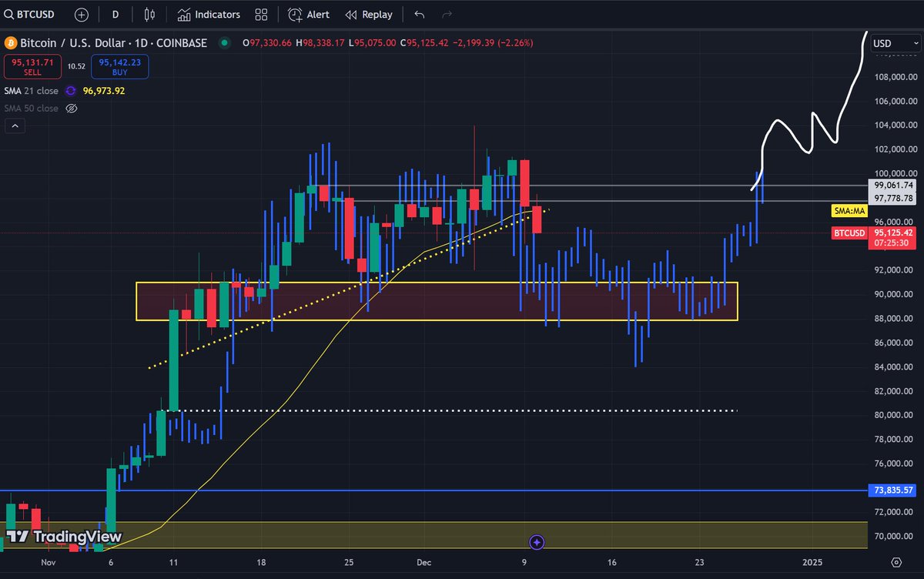Click the purple refresh icon beside SMA 21
Viewport: 924px width, 579px height.
[x=71, y=90]
